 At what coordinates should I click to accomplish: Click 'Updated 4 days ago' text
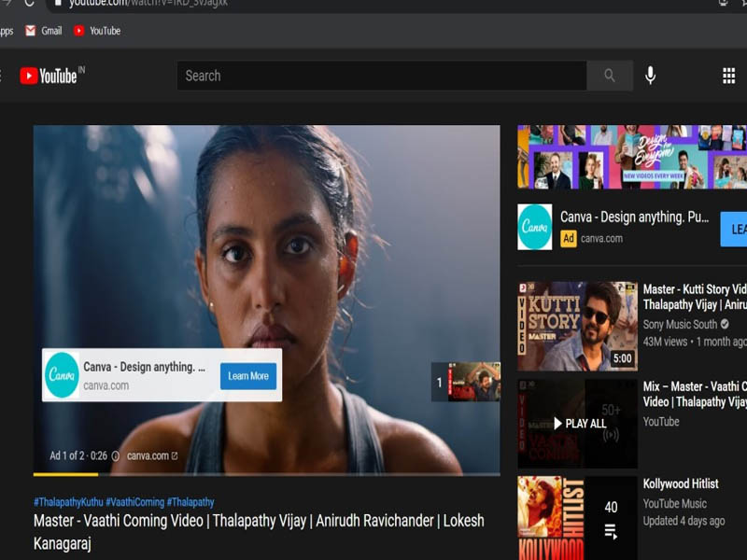coord(684,521)
